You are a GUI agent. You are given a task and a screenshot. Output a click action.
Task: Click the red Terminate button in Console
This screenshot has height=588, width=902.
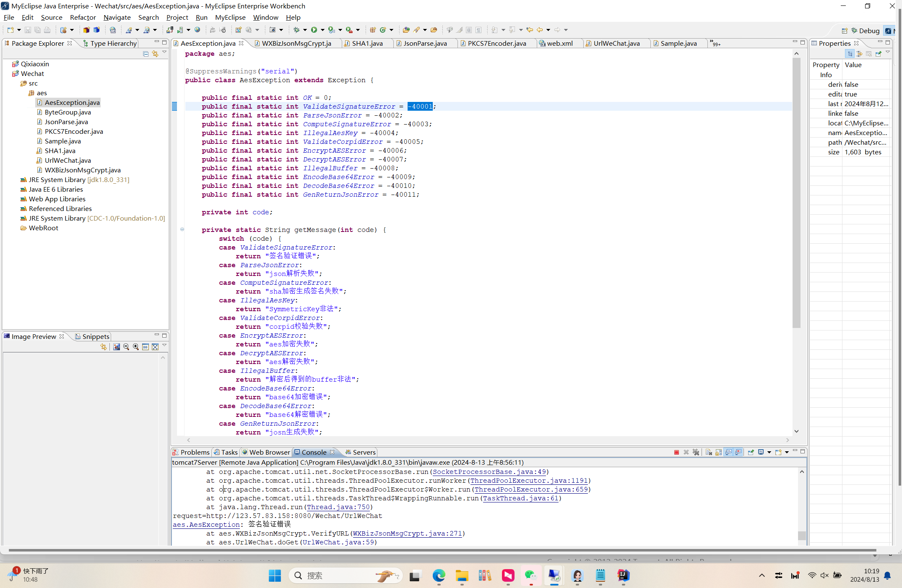[676, 452]
